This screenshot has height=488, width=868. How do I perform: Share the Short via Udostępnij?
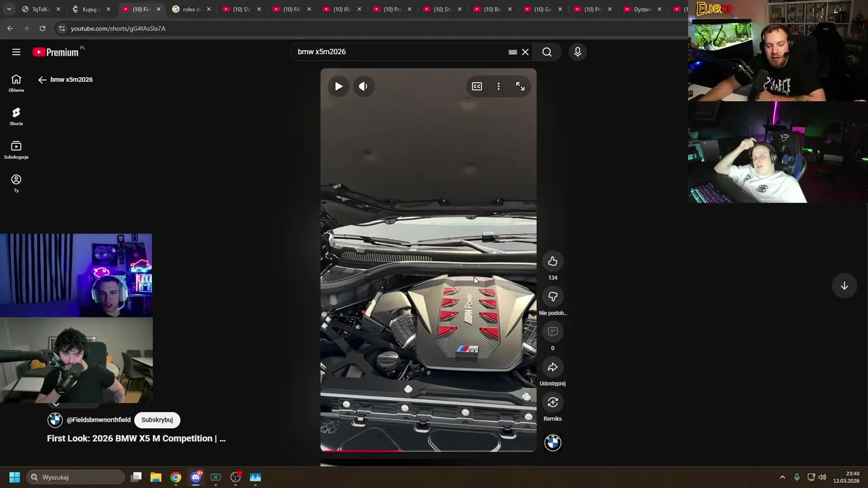[x=553, y=367]
